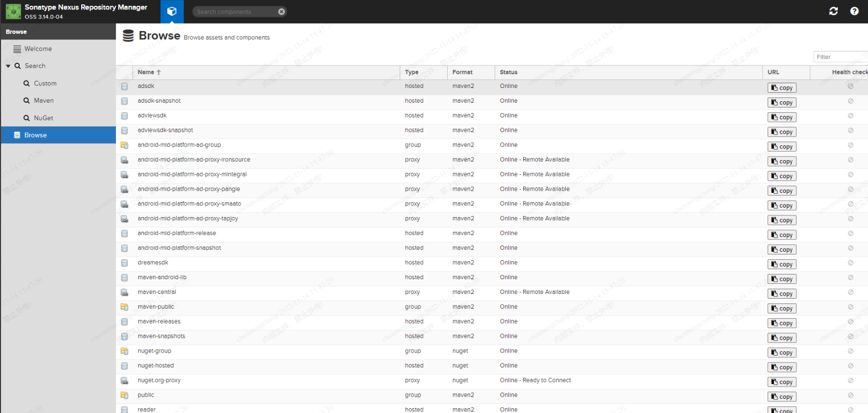868x413 pixels.
Task: Copy URL of adsdk-snapshot repository
Action: (782, 103)
